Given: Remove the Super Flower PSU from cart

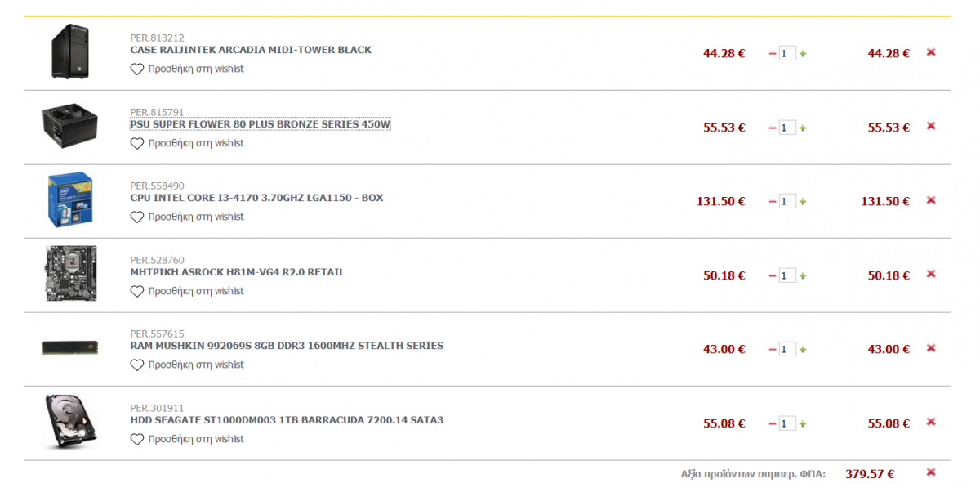Looking at the screenshot, I should tap(930, 126).
